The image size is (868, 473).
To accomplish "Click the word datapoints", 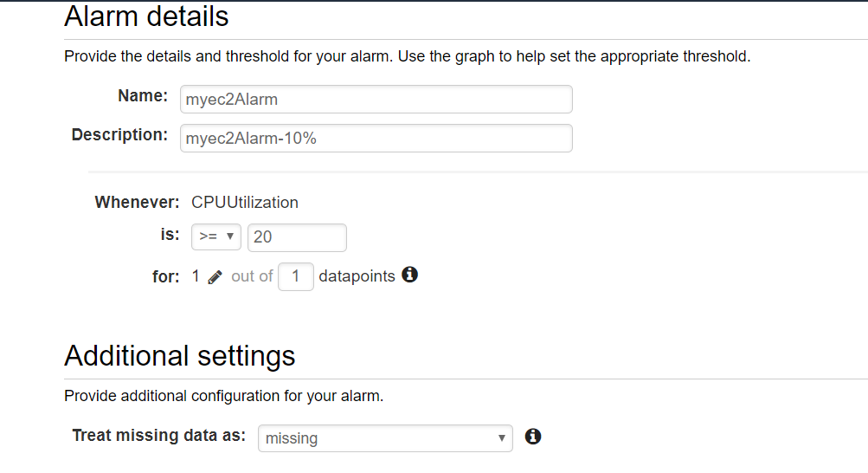I will (x=357, y=276).
